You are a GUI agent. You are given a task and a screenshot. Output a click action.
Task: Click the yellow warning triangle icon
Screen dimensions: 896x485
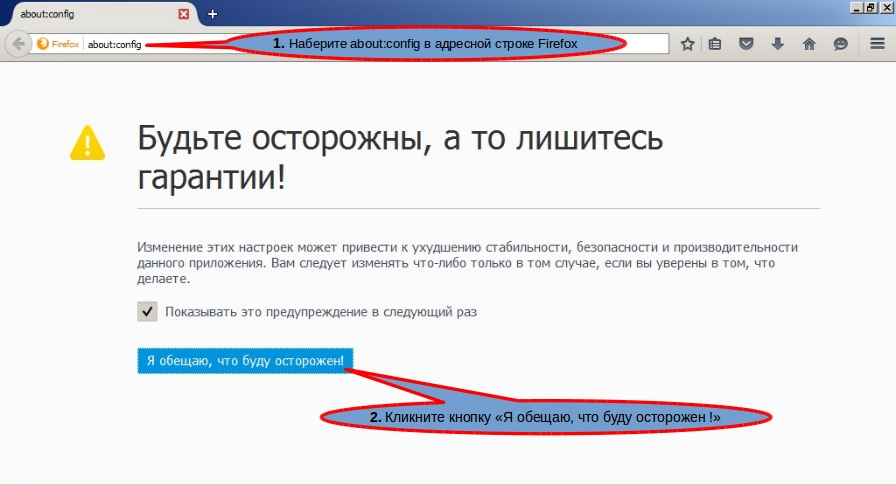click(x=87, y=143)
